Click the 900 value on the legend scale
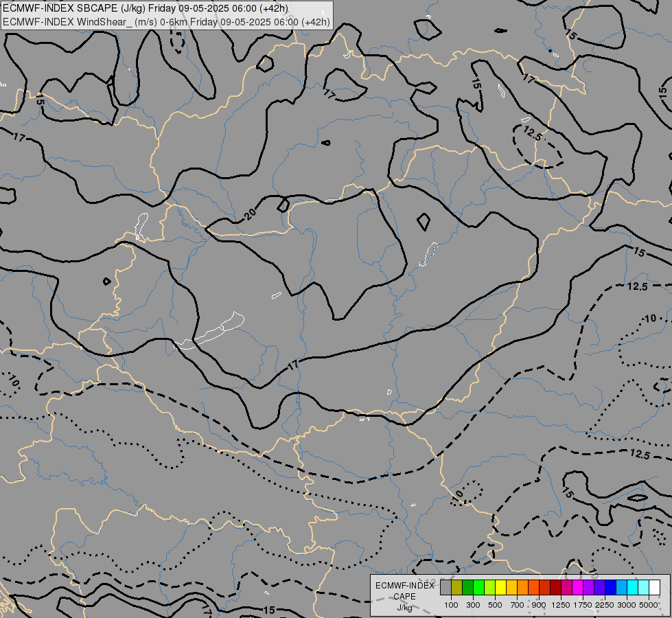672x618 pixels. point(539,605)
